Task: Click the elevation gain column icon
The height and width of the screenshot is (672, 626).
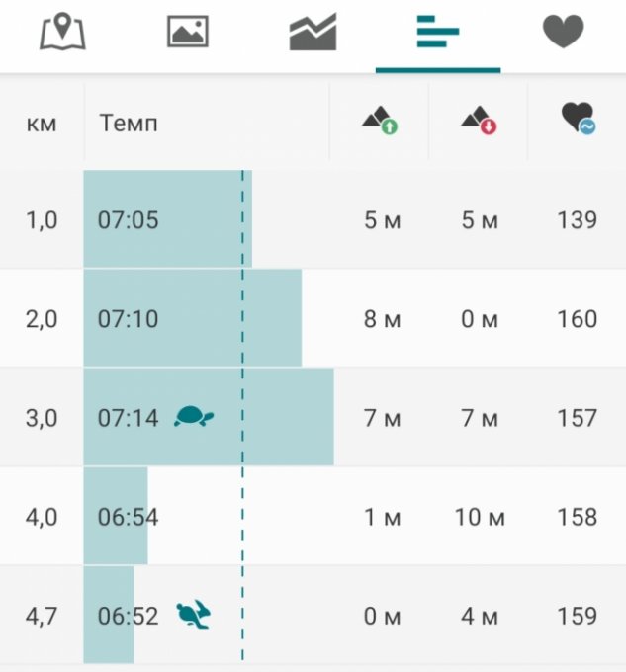Action: point(379,123)
